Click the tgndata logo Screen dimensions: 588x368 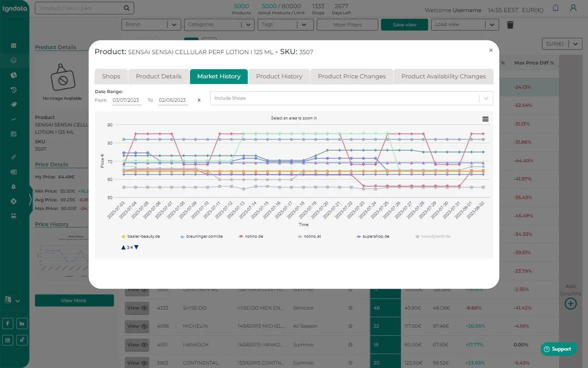click(x=15, y=8)
